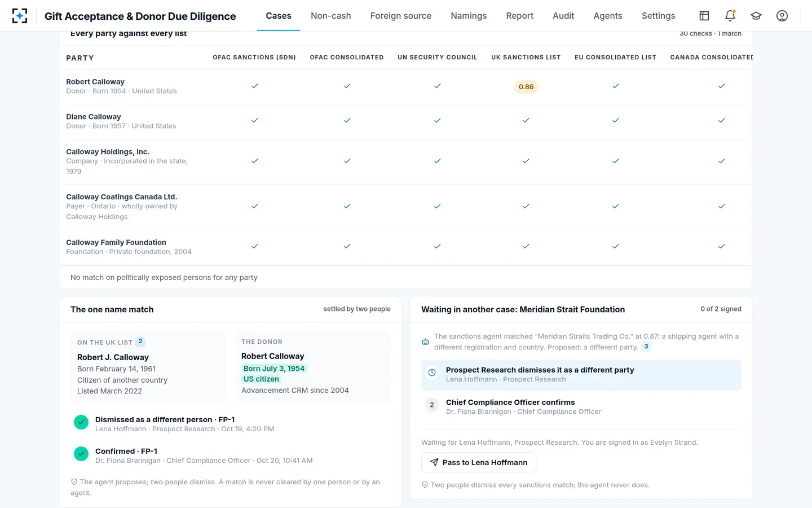Open the graduation cap learning icon
The image size is (812, 508).
[756, 16]
